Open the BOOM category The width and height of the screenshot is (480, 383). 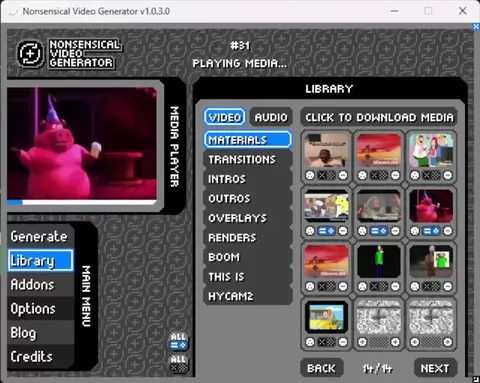[x=248, y=257]
